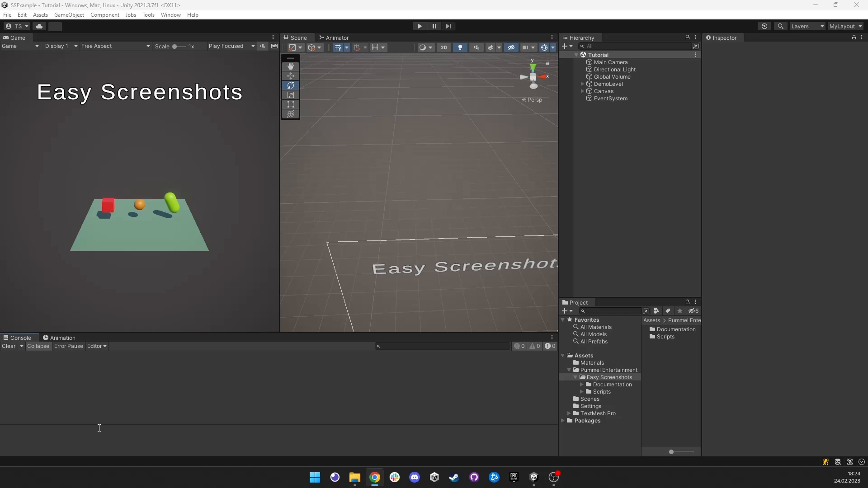Open the MyLayout dropdown
Image resolution: width=868 pixels, height=488 pixels.
[x=845, y=26]
